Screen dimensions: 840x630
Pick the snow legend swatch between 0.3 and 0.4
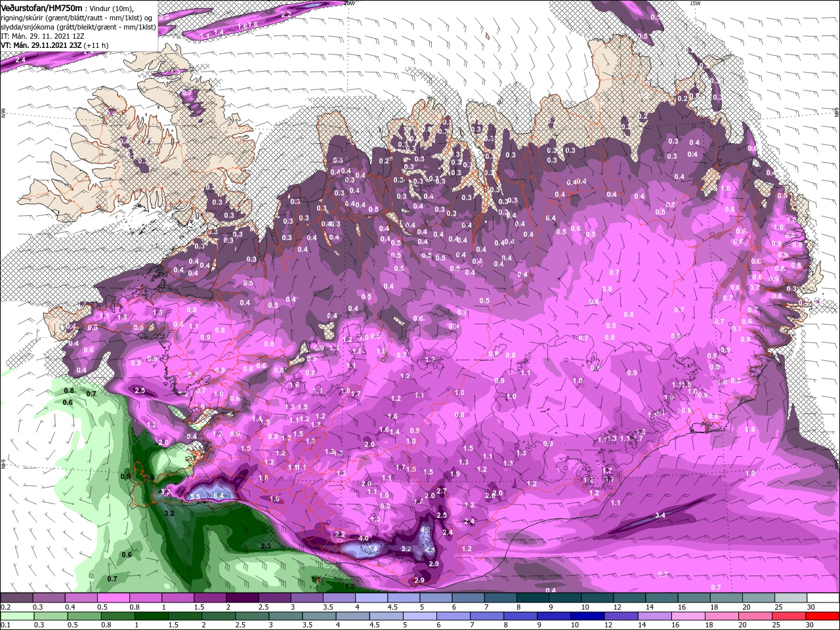click(49, 598)
